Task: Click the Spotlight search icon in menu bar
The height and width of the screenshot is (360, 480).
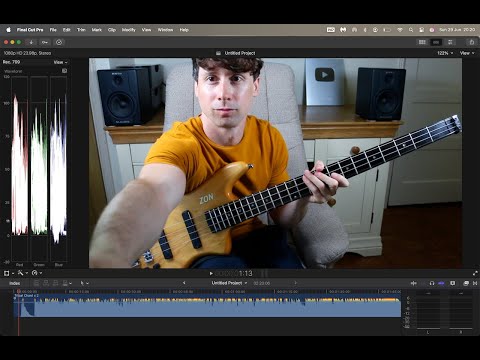Action: tap(411, 30)
